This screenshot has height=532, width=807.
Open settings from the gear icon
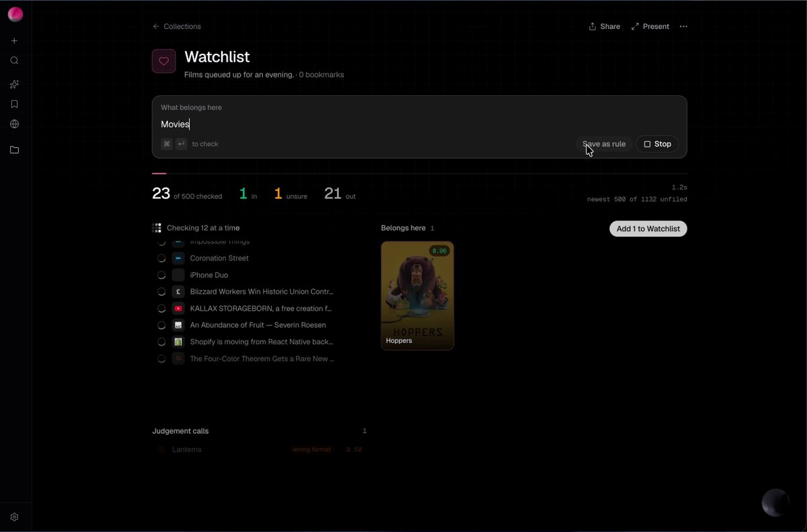tap(14, 517)
